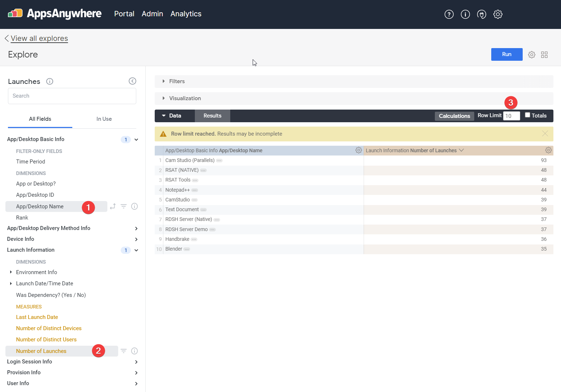This screenshot has height=392, width=561.
Task: Click the Row Limit input field
Action: click(511, 116)
